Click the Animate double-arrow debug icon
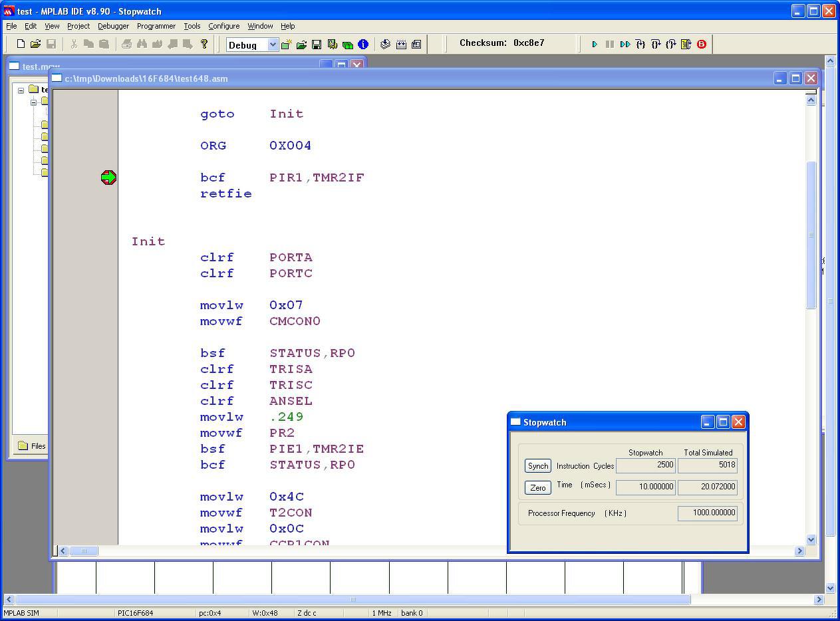This screenshot has width=840, height=621. pos(625,45)
